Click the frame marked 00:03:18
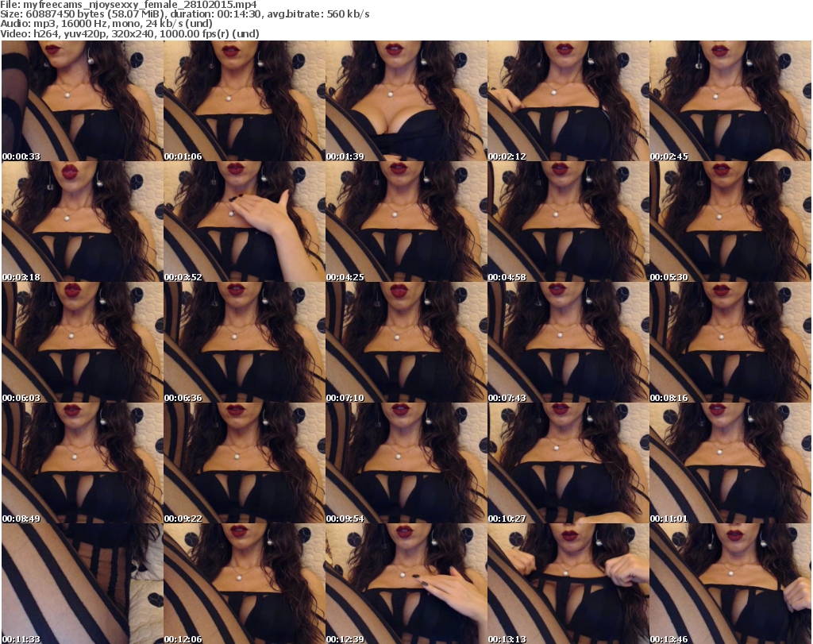This screenshot has height=644, width=813. coord(83,222)
